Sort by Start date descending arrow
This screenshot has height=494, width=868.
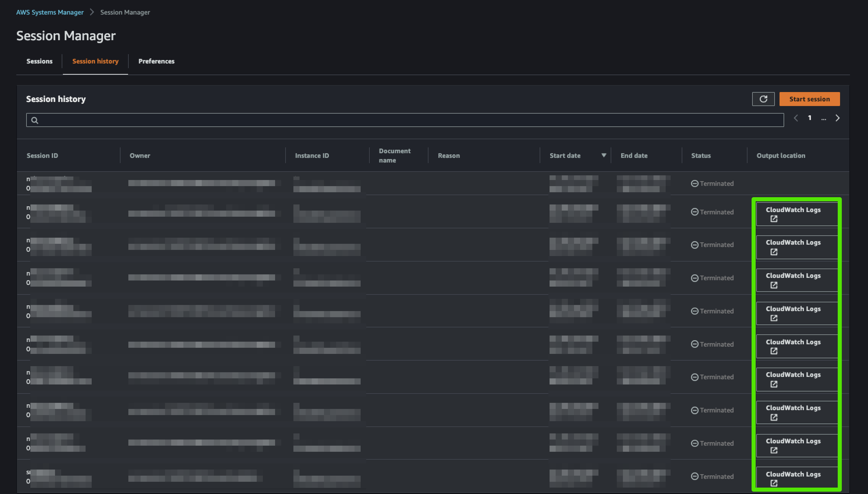pos(603,155)
